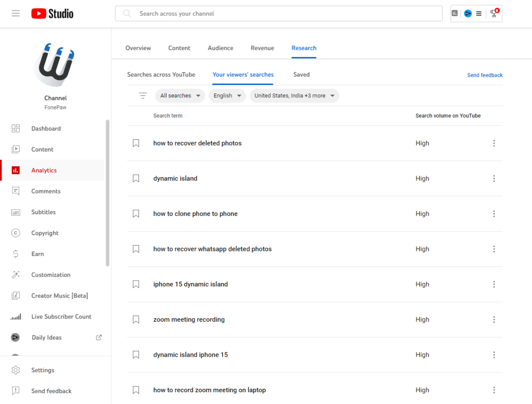
Task: Bookmark the 'dynamic island' search term
Action: (136, 179)
